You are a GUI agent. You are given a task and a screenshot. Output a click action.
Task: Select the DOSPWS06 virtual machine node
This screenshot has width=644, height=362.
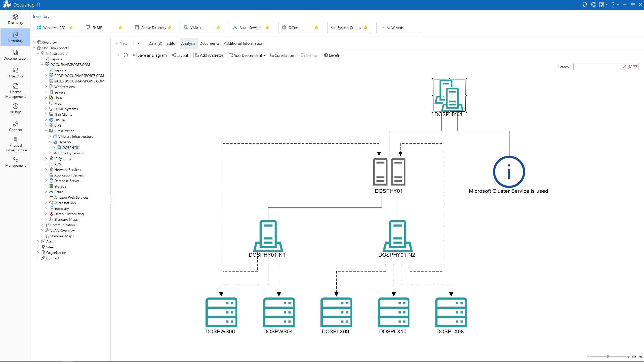click(221, 312)
